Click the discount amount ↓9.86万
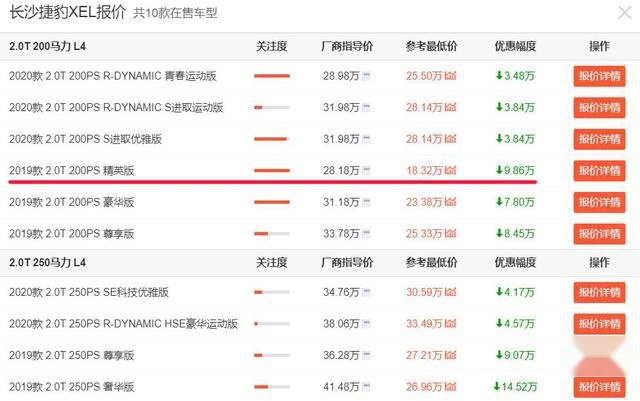 pos(515,171)
